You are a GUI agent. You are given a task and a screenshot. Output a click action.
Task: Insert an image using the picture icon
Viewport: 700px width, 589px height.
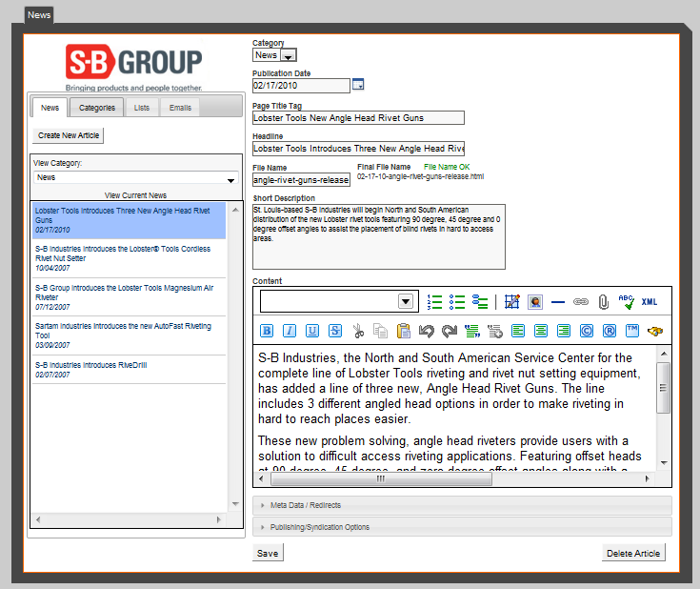pos(535,302)
